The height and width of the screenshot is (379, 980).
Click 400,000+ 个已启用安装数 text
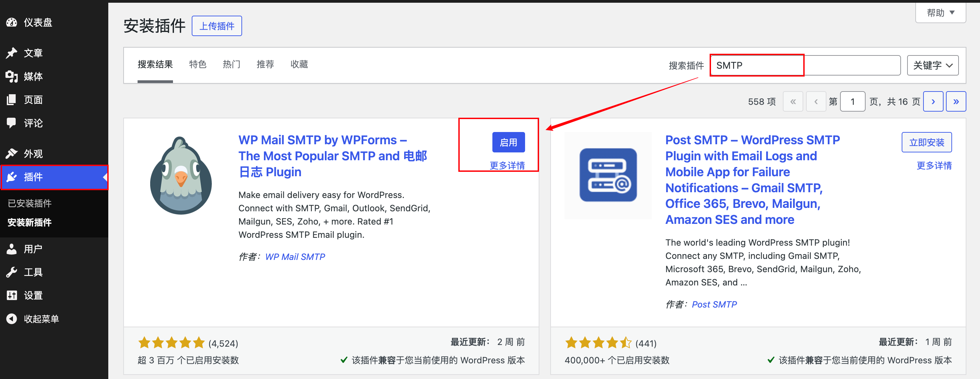tap(617, 360)
